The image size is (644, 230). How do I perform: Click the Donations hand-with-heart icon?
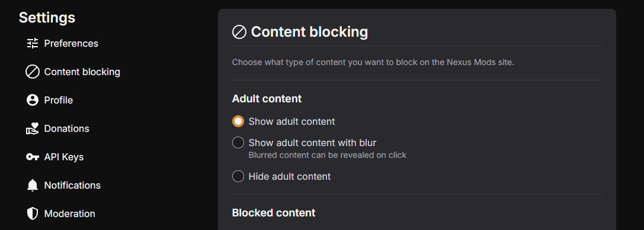click(x=33, y=129)
